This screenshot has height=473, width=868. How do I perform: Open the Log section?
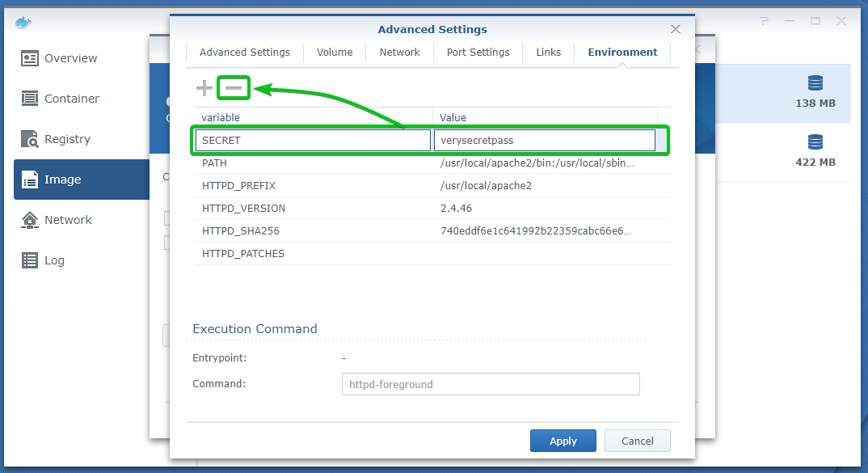(54, 260)
